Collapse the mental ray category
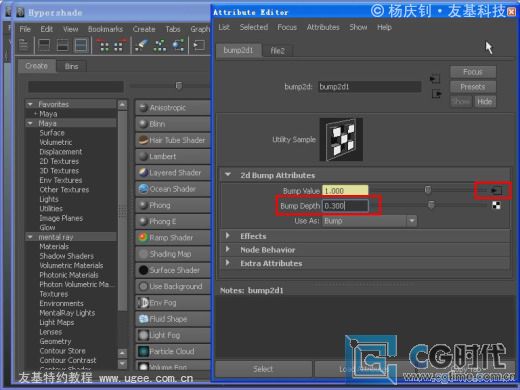Screen dimensions: 520x390 pyautogui.click(x=30, y=237)
